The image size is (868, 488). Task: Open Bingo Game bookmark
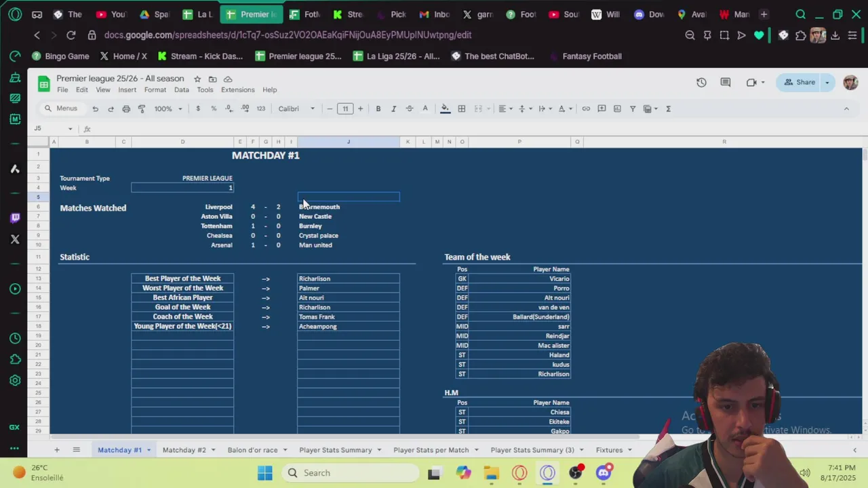(60, 56)
